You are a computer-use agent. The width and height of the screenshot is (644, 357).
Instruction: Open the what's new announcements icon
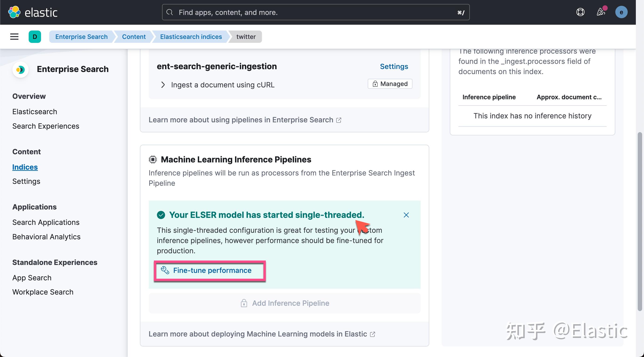tap(601, 12)
